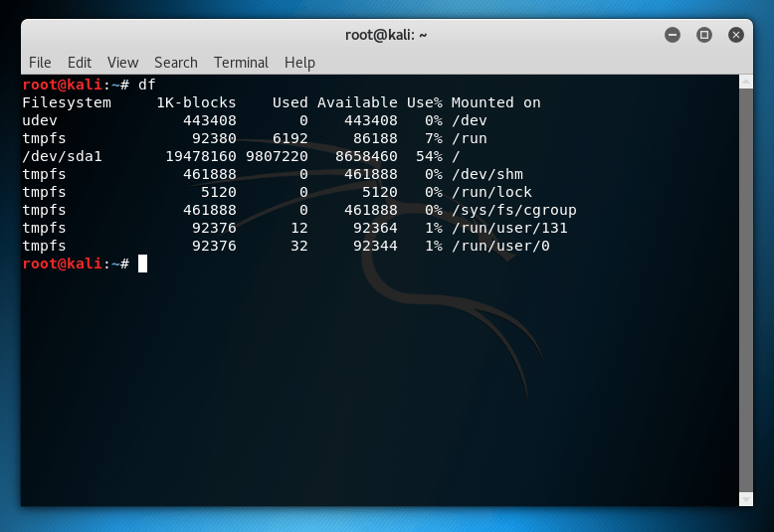Screen dimensions: 774x532
Task: Open the Edit menu
Action: [79, 63]
